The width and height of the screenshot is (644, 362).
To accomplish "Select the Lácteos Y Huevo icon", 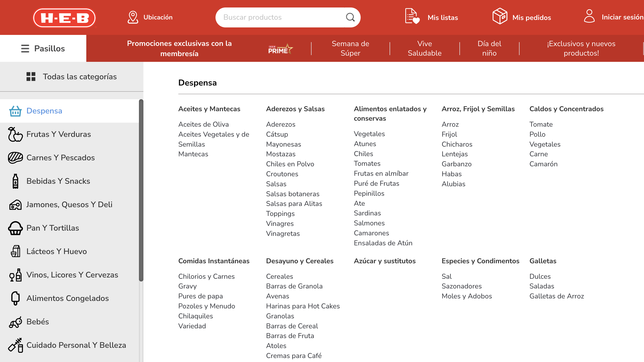I will point(15,251).
